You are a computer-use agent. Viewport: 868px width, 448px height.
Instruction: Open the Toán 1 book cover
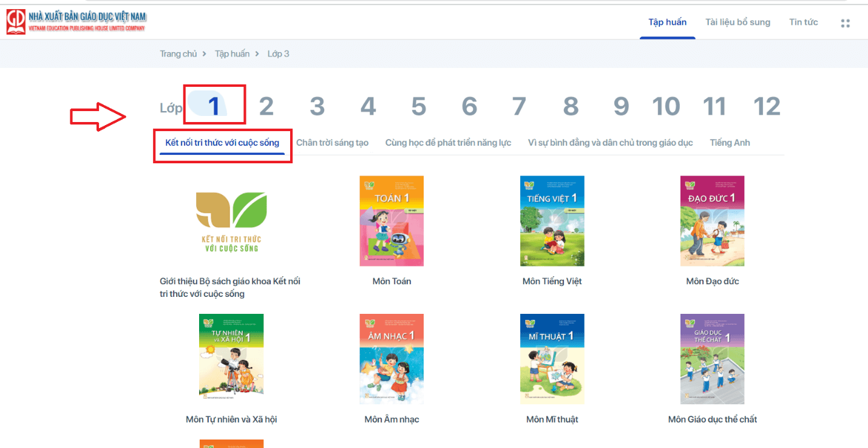point(392,221)
